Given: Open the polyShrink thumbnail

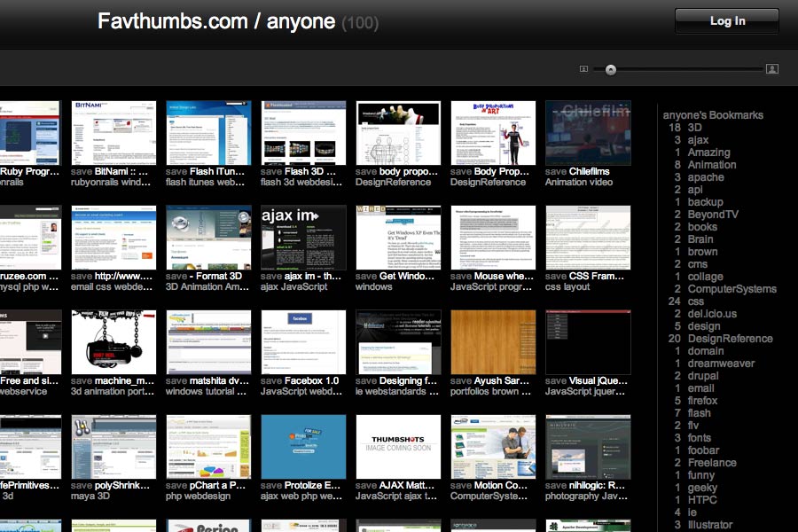Looking at the screenshot, I should click(x=113, y=447).
